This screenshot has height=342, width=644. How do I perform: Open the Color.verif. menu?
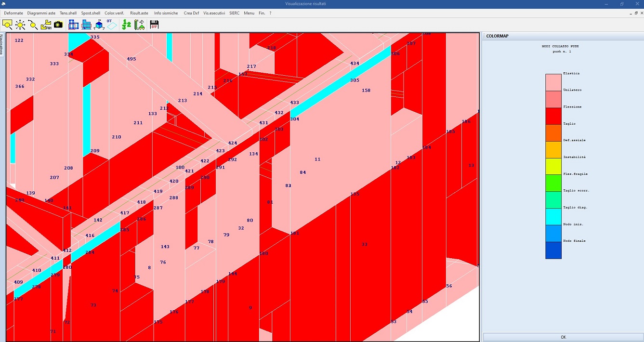pos(114,13)
